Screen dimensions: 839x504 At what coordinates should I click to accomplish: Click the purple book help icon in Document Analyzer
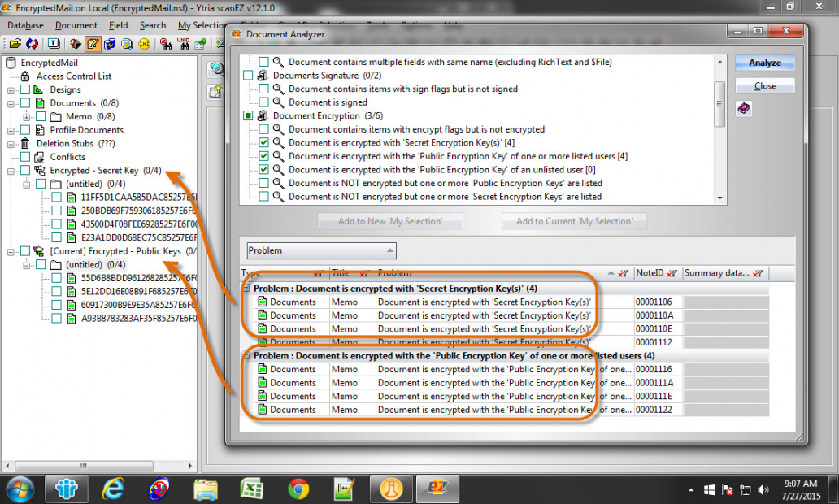743,109
